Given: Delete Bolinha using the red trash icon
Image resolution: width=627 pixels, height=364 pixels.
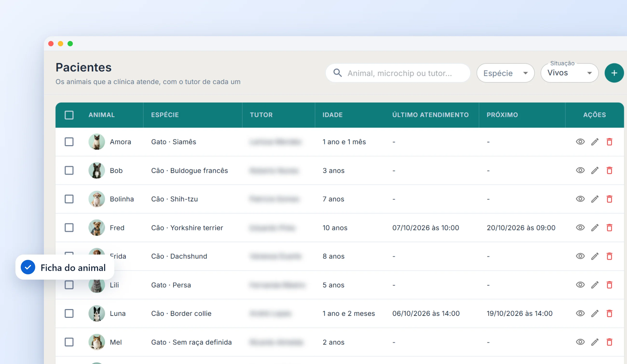Looking at the screenshot, I should click(x=609, y=199).
